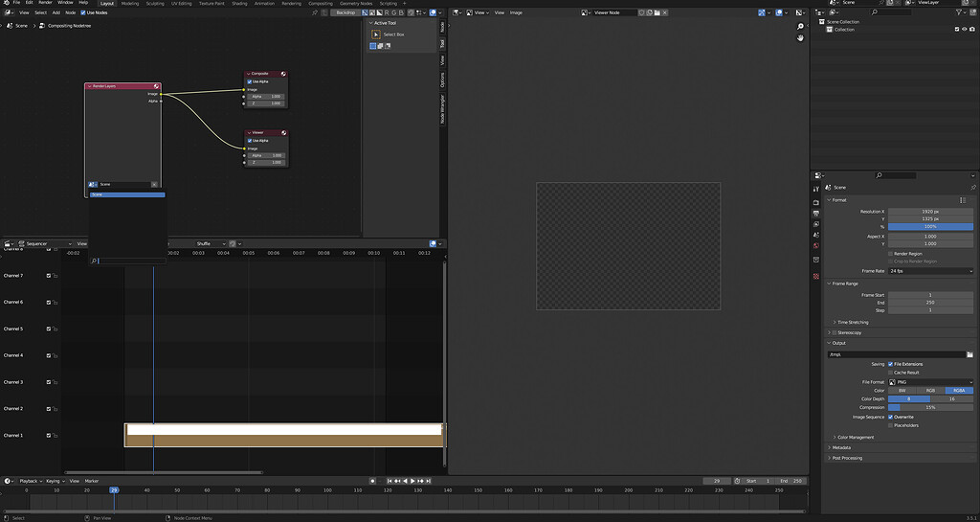Enable the Placeholders checkbox
The width and height of the screenshot is (980, 522).
(890, 425)
